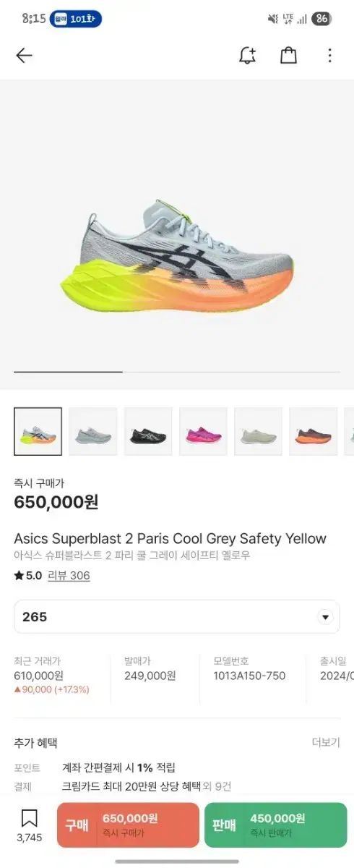Open price alert bell icon
The image size is (354, 868).
coord(248,56)
